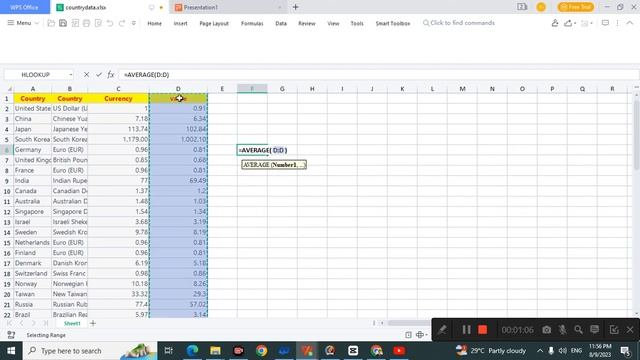640x360 pixels.
Task: Click the CapCut icon in taskbar
Action: (353, 350)
